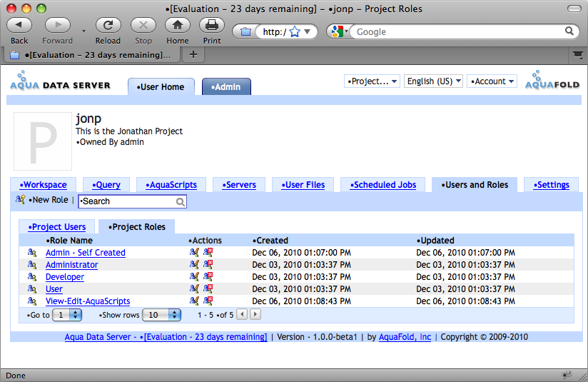The image size is (588, 382).
Task: Switch to Project Users sub-tab
Action: pyautogui.click(x=57, y=226)
